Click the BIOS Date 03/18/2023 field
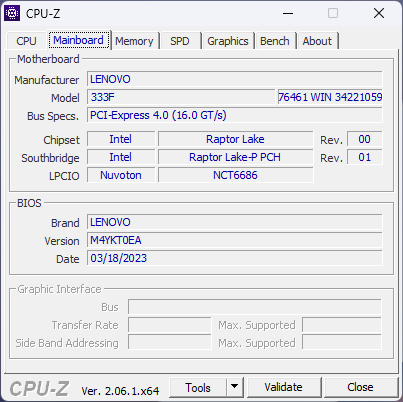 click(x=235, y=258)
